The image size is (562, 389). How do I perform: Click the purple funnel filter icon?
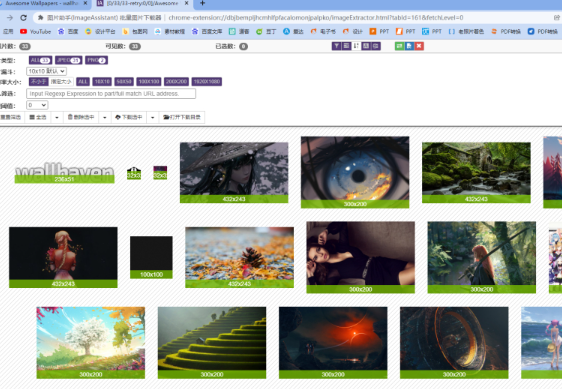coord(336,46)
